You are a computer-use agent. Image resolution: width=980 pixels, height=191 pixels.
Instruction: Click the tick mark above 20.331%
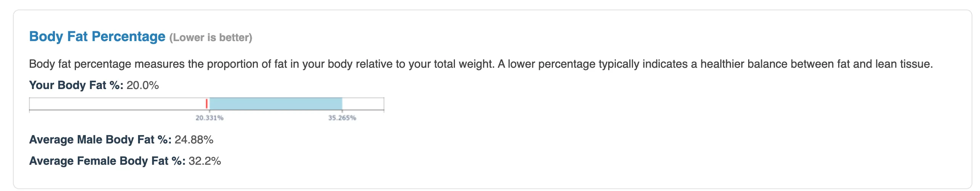click(209, 111)
